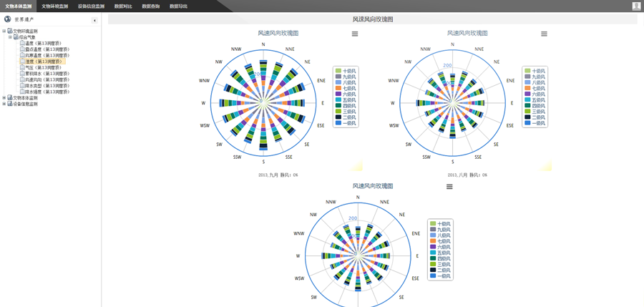Open the hamburger menu of the bottom wind rose chart

coord(449,187)
